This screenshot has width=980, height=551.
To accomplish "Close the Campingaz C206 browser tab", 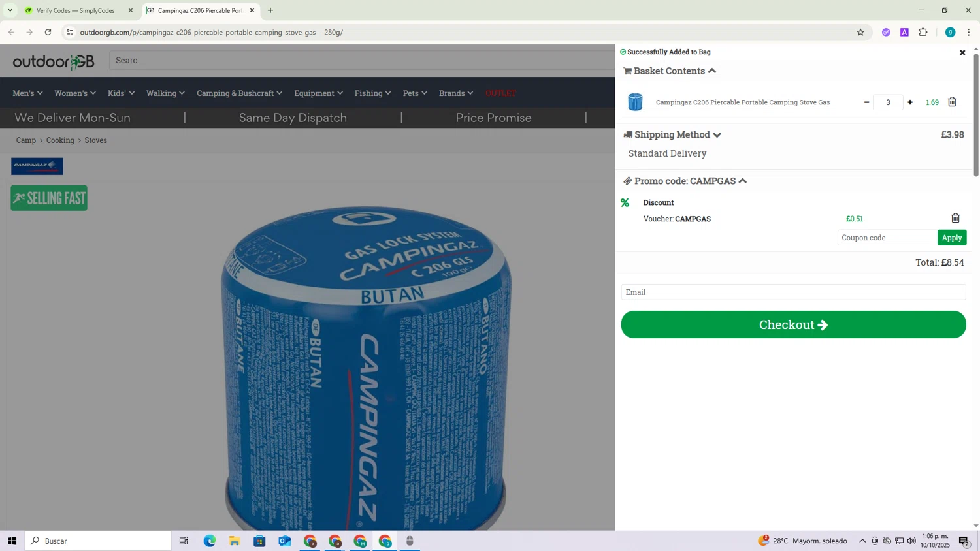I will [252, 10].
